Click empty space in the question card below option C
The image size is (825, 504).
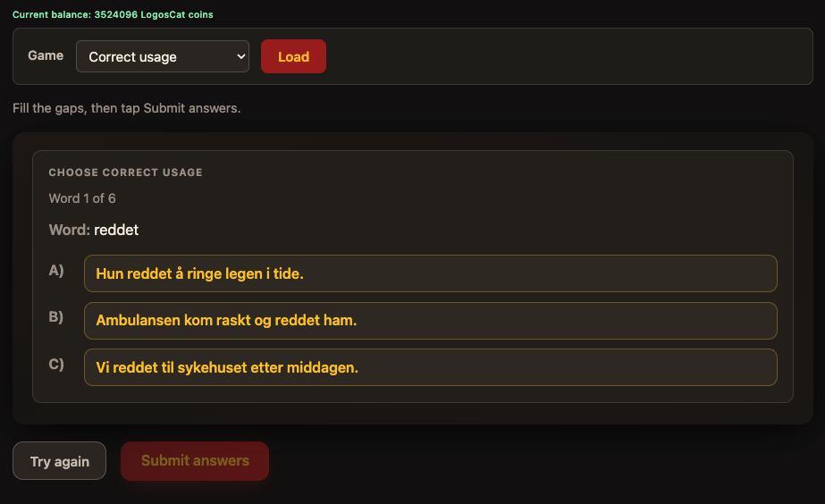point(411,395)
